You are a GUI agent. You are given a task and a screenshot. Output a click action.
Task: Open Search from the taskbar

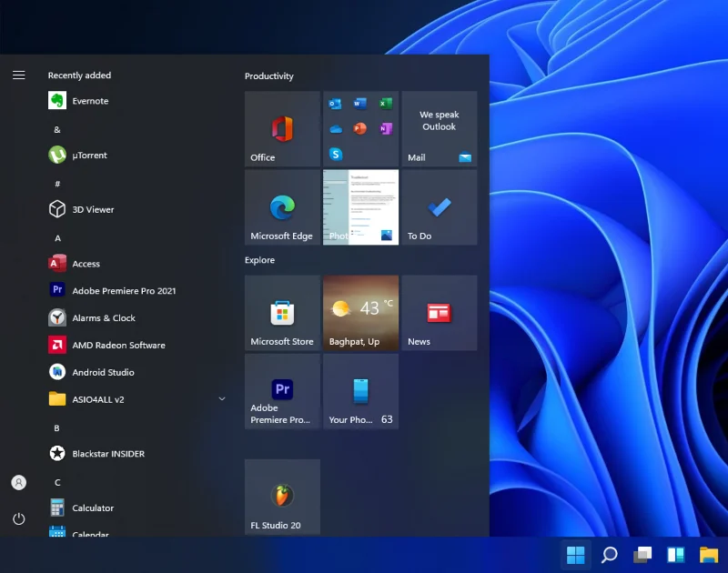608,555
